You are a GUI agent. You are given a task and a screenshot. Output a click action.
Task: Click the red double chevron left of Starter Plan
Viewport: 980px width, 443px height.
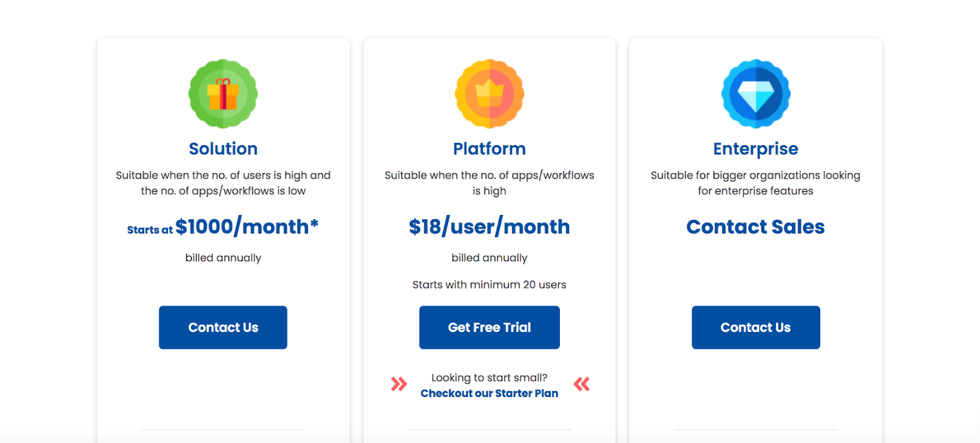point(399,384)
